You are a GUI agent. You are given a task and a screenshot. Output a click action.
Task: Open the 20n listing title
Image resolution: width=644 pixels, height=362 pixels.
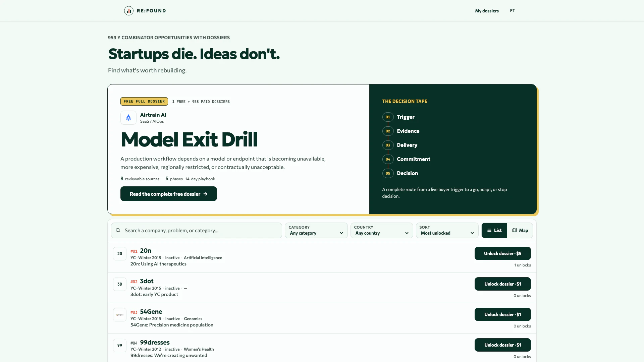[x=146, y=251]
